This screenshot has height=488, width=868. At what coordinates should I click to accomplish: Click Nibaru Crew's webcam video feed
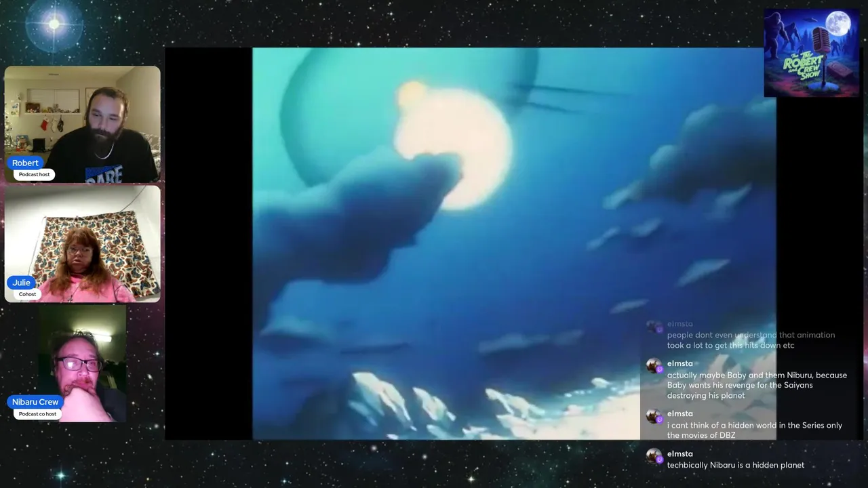82,364
